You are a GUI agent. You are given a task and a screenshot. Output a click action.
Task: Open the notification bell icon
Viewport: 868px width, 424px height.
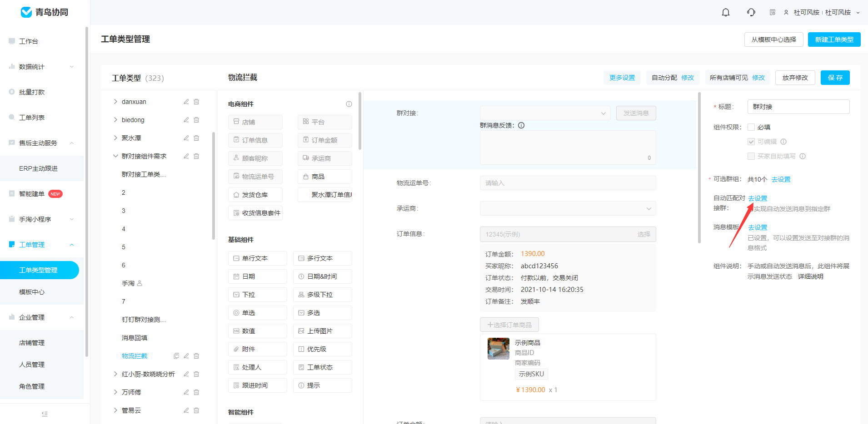(726, 12)
